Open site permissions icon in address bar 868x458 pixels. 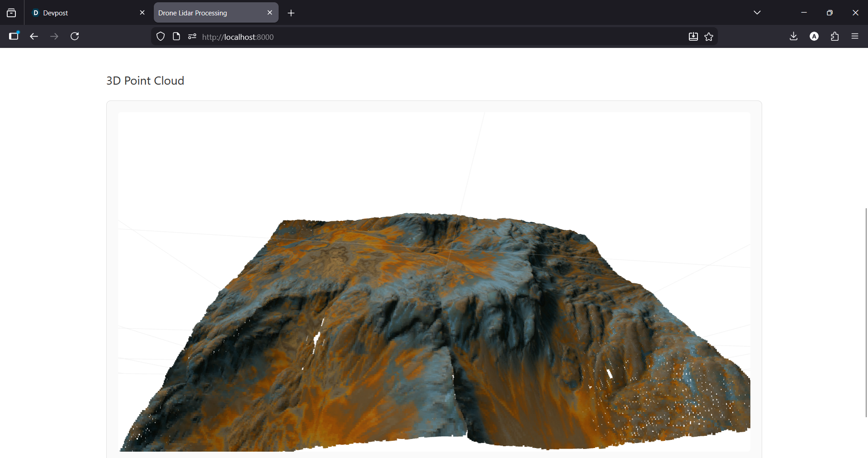[192, 37]
